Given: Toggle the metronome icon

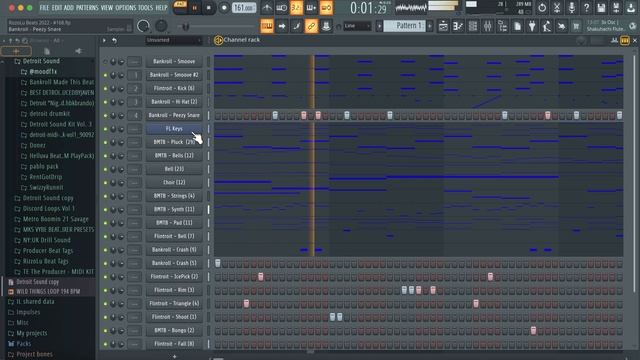Looking at the screenshot, I should click(267, 7).
